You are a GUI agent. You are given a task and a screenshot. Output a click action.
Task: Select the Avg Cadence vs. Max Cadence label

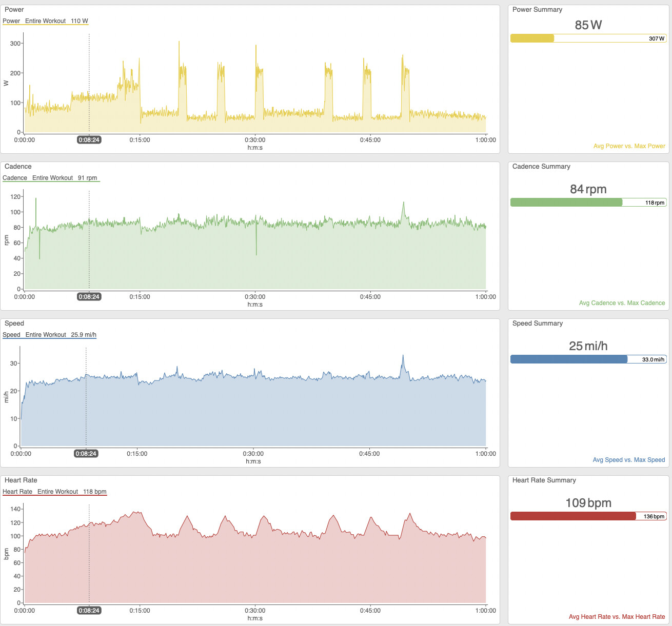(x=622, y=303)
